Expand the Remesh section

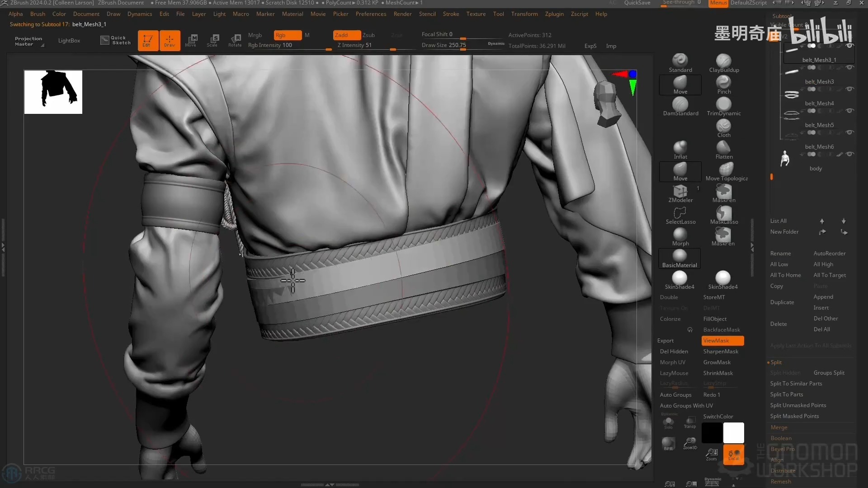pyautogui.click(x=781, y=481)
